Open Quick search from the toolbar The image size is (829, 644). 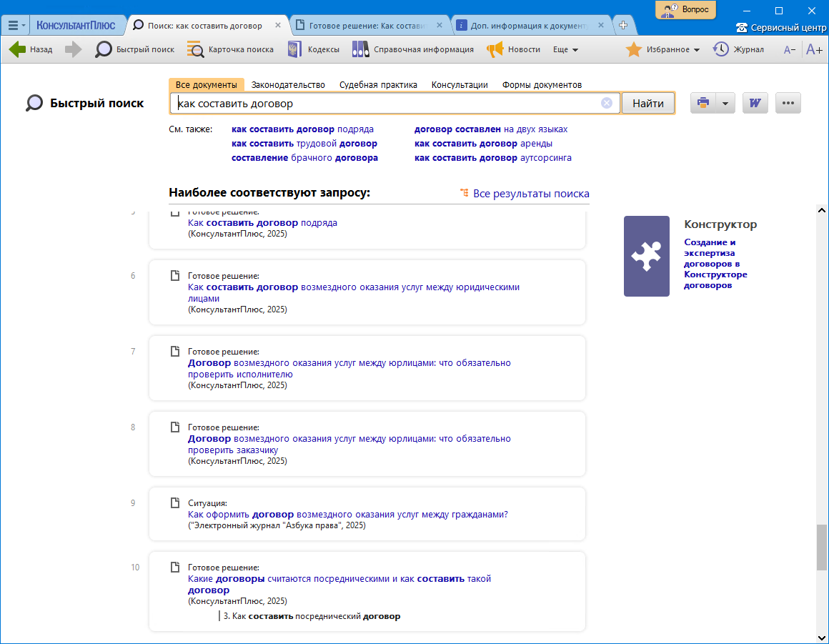click(x=104, y=49)
